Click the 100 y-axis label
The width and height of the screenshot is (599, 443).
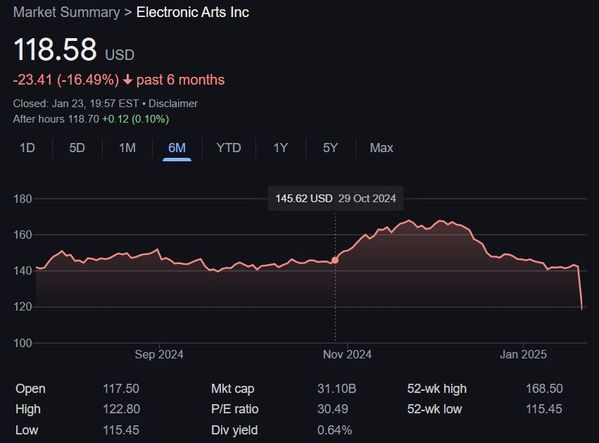point(23,343)
